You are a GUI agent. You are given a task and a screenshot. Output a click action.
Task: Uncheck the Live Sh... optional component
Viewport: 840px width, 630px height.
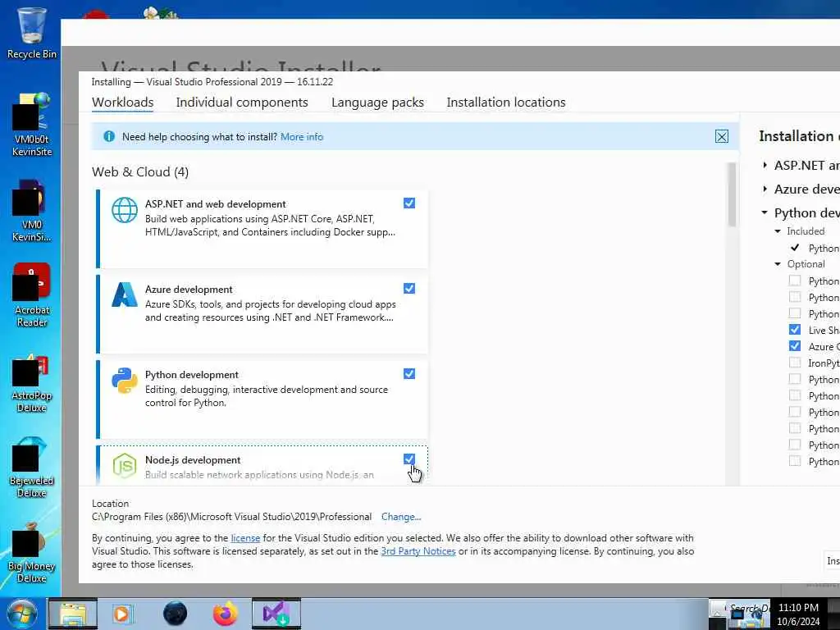click(x=795, y=330)
